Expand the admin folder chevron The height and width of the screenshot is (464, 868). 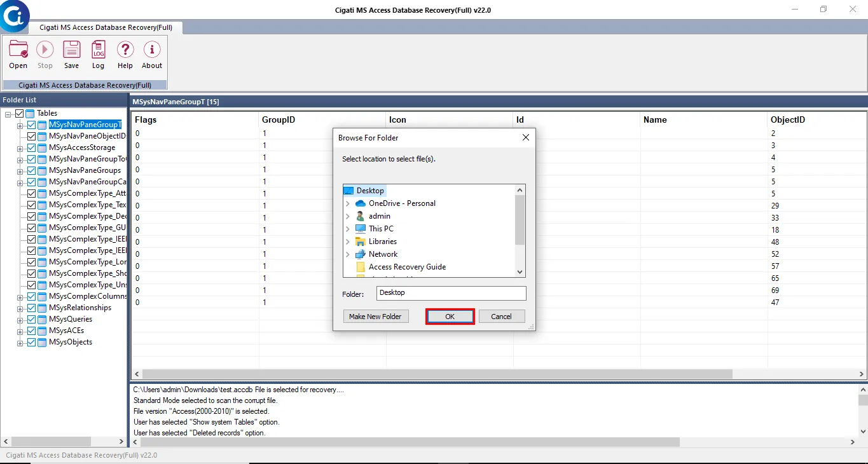coord(348,216)
